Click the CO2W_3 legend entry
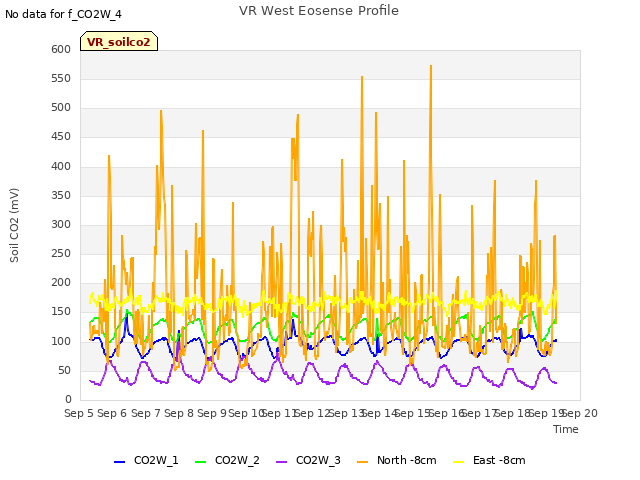The width and height of the screenshot is (640, 480). click(308, 461)
